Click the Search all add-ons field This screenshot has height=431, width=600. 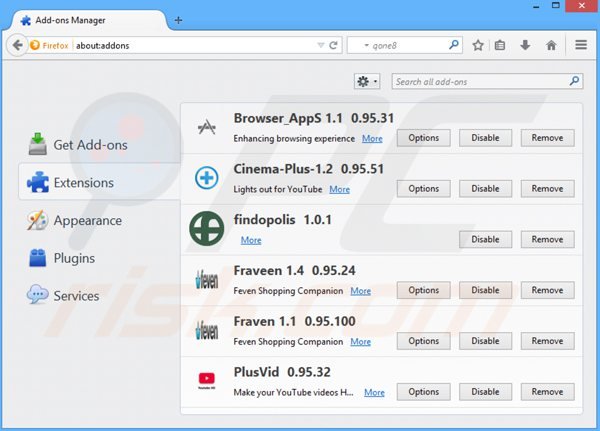(x=487, y=82)
